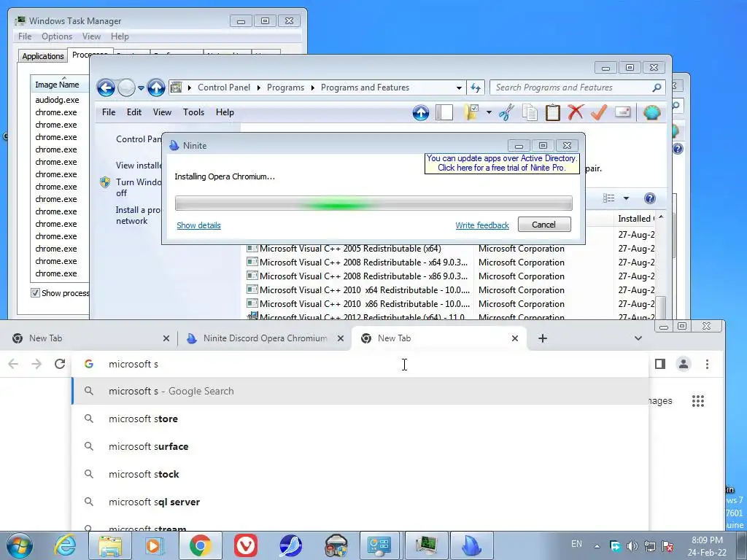Viewport: 747px width, 560px height.
Task: Select audiodg.exe in Task Manager
Action: 57,100
